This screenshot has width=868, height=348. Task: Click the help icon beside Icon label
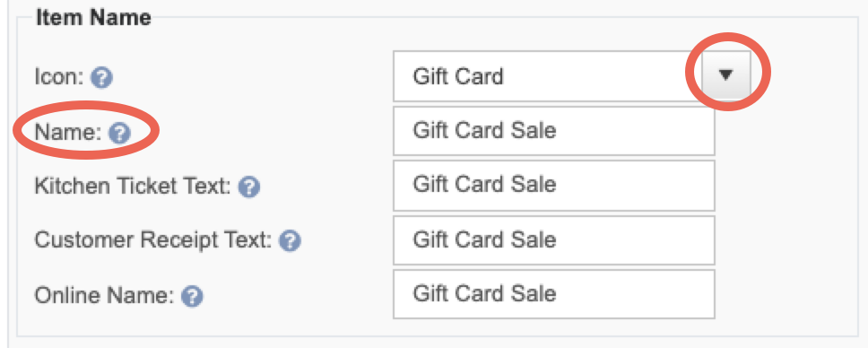click(102, 78)
